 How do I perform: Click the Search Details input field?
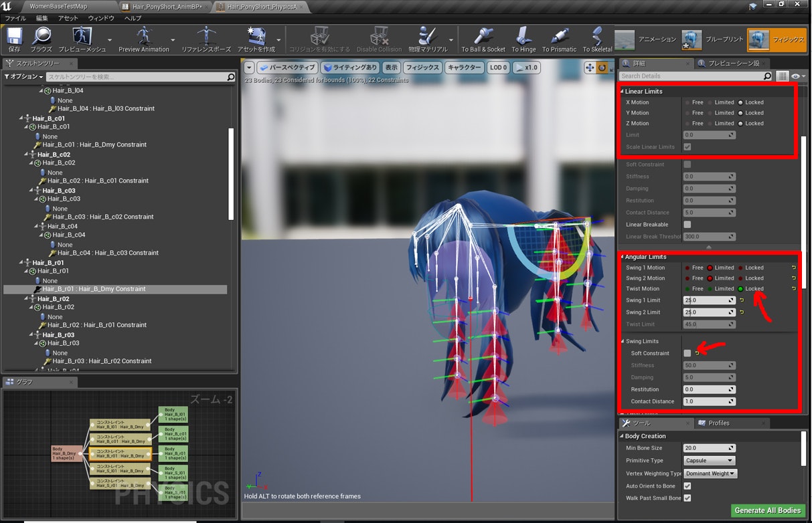coord(696,76)
